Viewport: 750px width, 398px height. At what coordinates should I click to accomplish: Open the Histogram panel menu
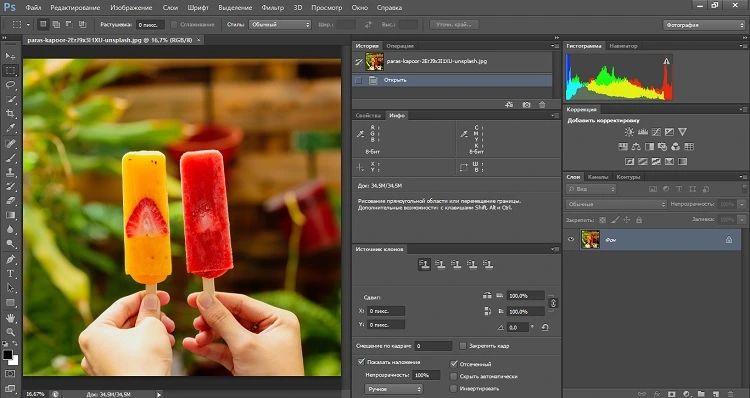[743, 46]
